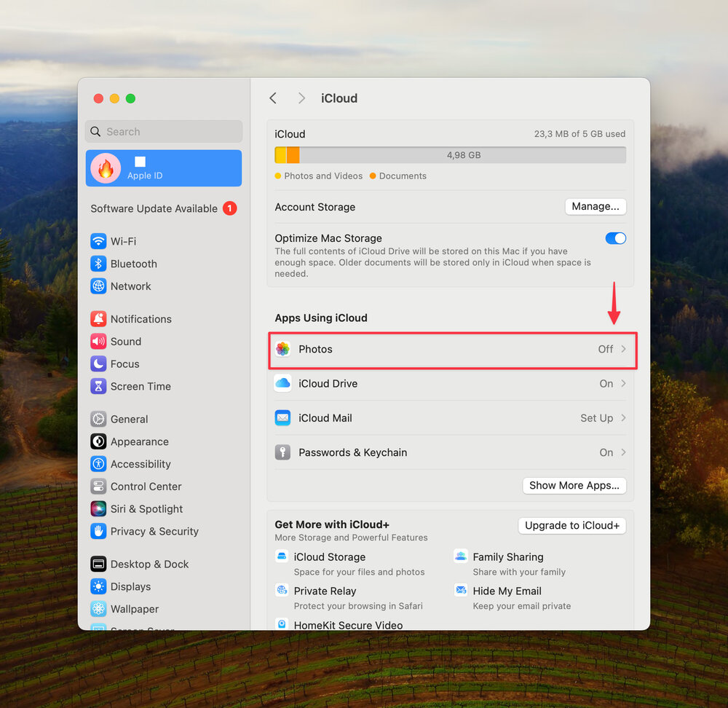The image size is (728, 708).
Task: Click the Hide My Email feature icon
Action: [461, 590]
